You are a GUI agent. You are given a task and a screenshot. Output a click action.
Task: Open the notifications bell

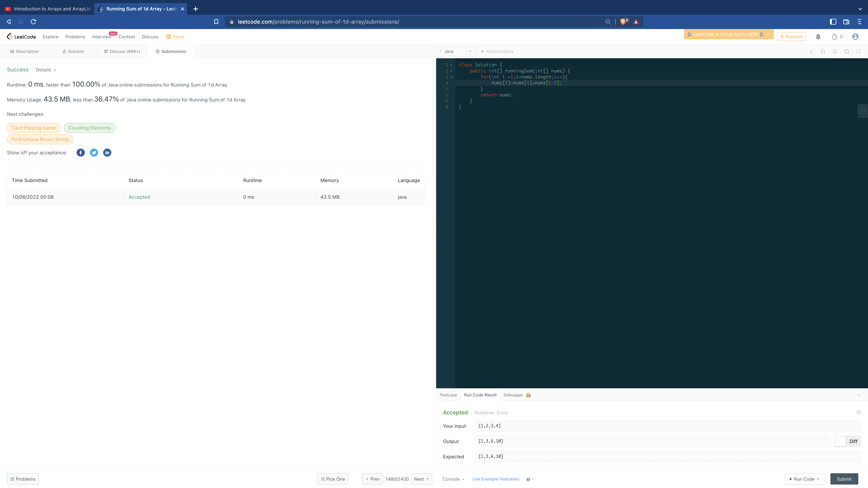[x=818, y=37]
